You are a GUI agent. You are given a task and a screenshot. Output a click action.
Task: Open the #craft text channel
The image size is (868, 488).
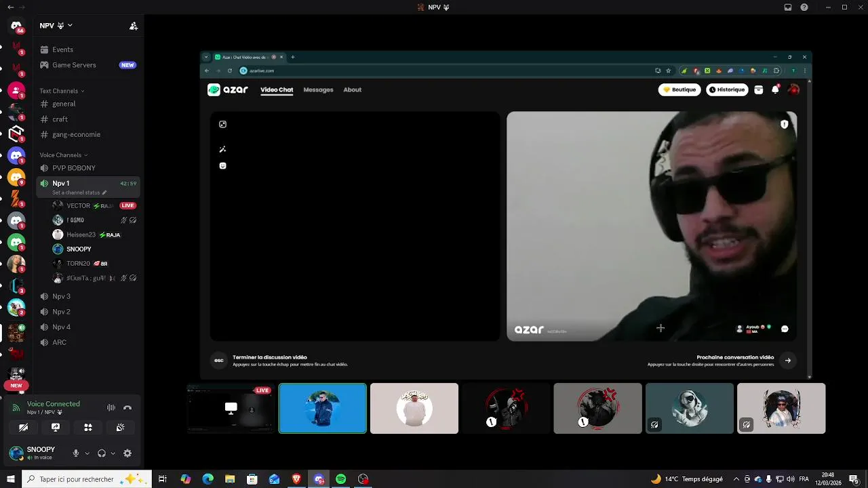coord(88,119)
